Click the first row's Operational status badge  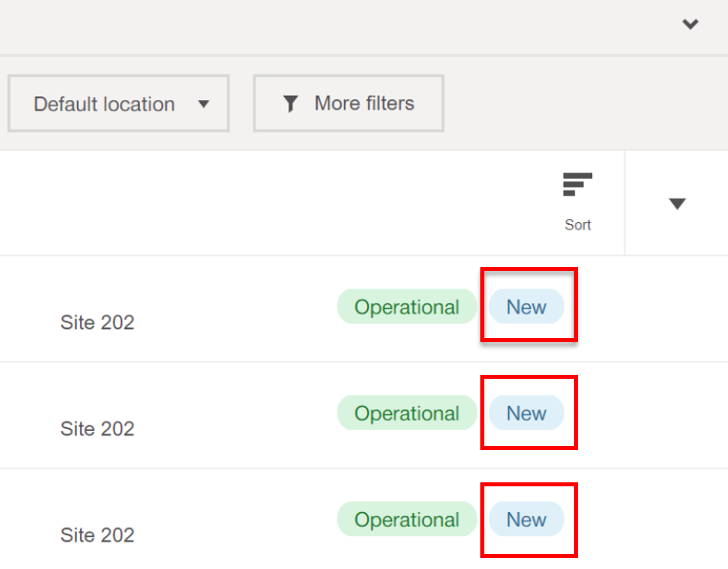click(x=407, y=306)
